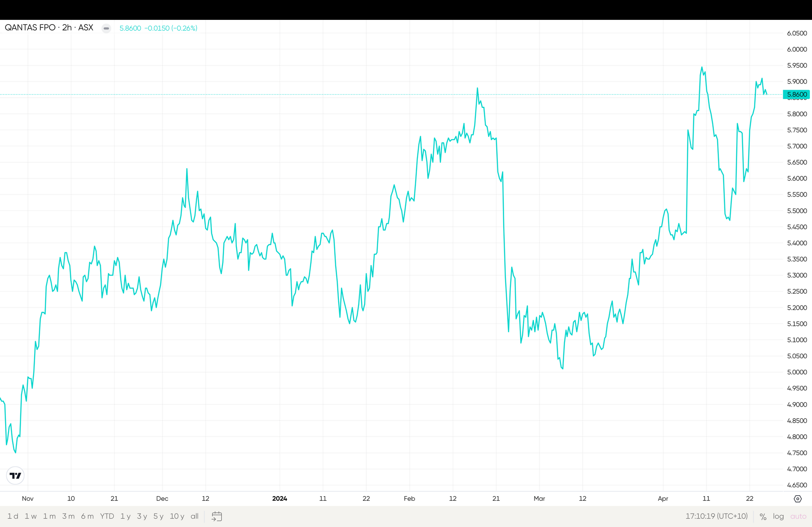Click the legend change value −0.0150 (−0.26%)
The image size is (812, 527).
(171, 28)
